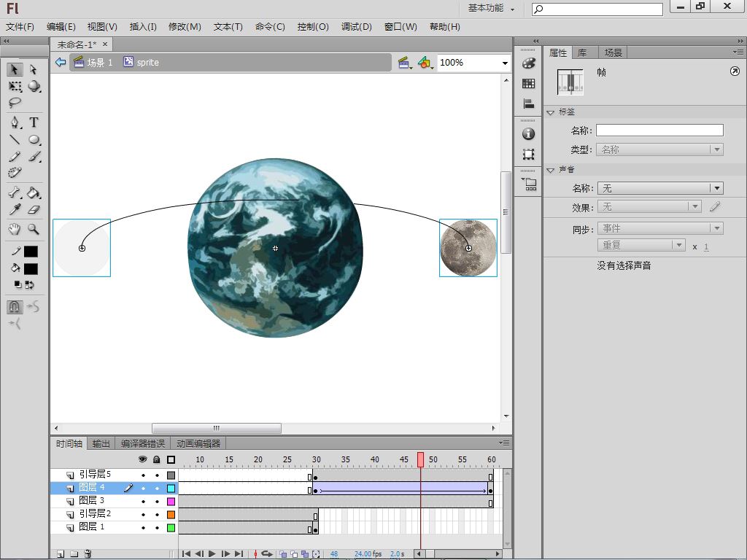747x560 pixels.
Task: Select the Deco tool
Action: point(15,172)
